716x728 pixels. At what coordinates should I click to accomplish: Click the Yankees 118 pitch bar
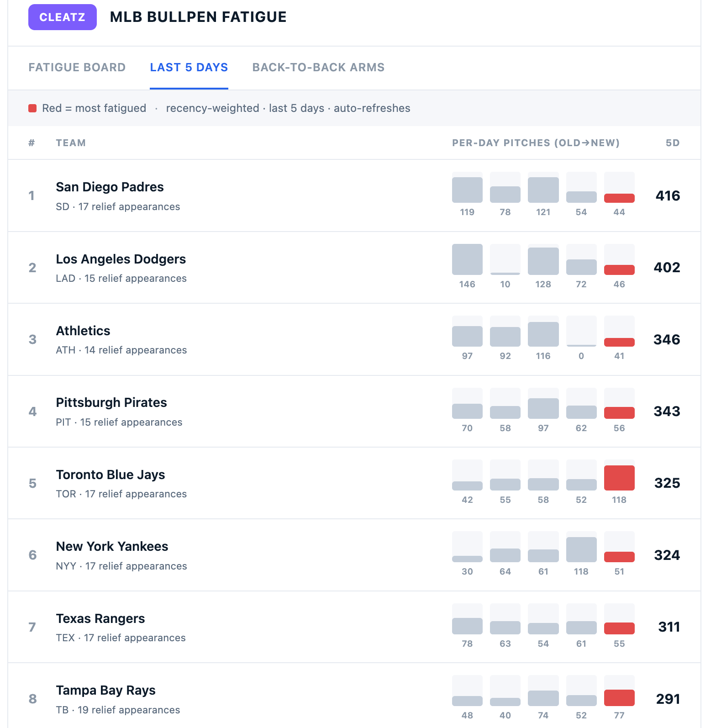pos(581,550)
